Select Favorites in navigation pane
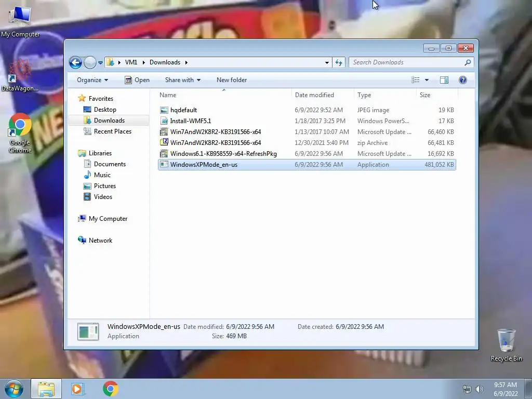This screenshot has width=532, height=399. [101, 99]
